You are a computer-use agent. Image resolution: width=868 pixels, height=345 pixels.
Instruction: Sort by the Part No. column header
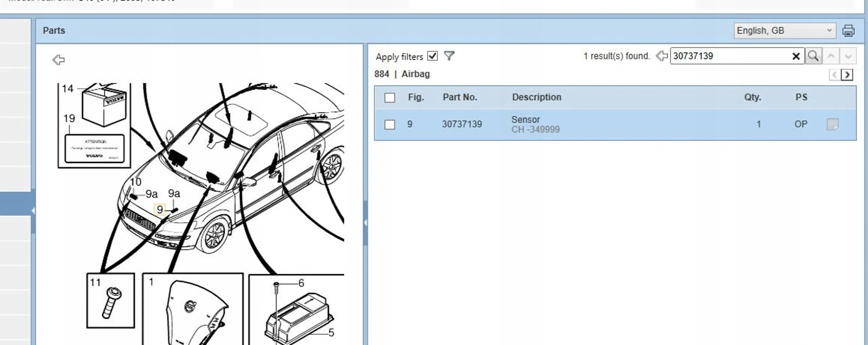(460, 97)
